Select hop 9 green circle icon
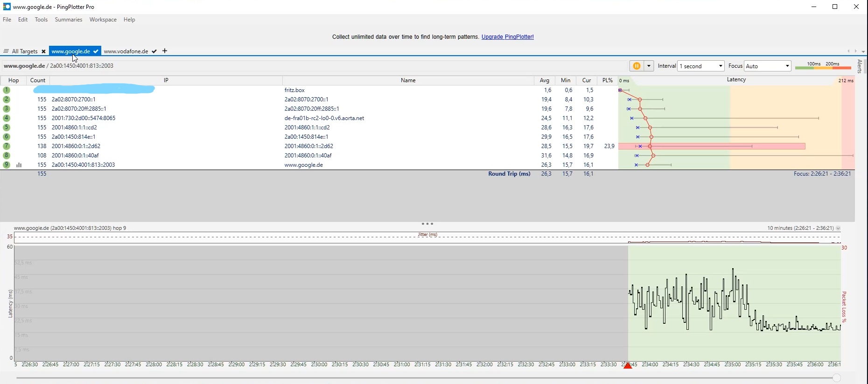868x384 pixels. 7,165
